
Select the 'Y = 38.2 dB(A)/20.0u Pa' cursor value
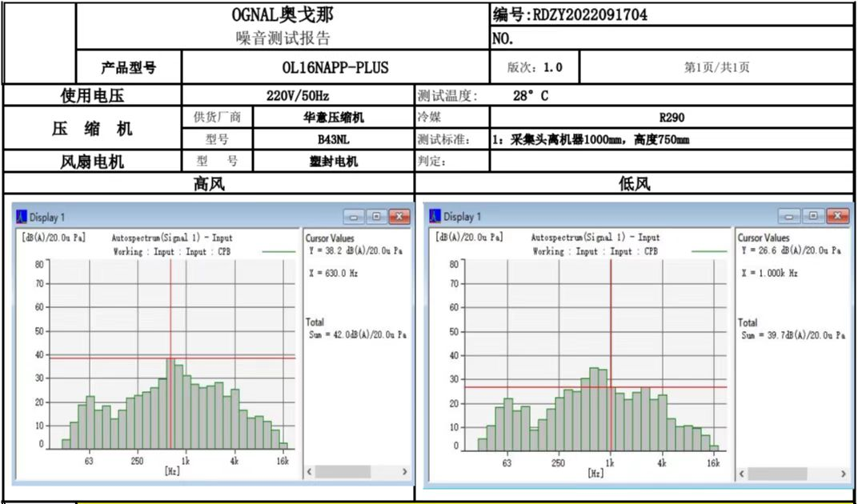coord(357,251)
